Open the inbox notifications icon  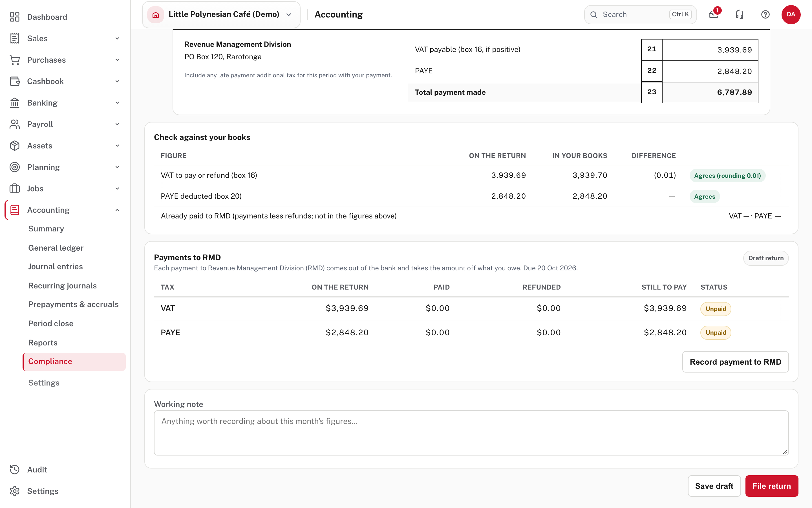click(714, 14)
